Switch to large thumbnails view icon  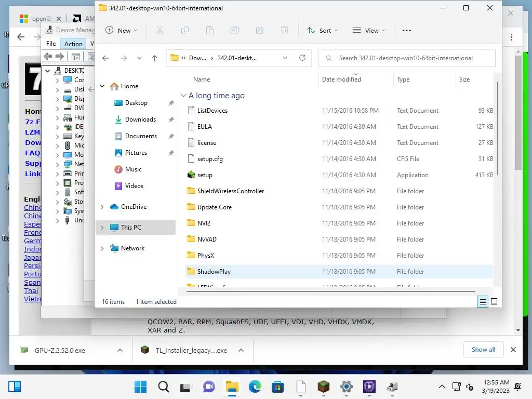494,301
